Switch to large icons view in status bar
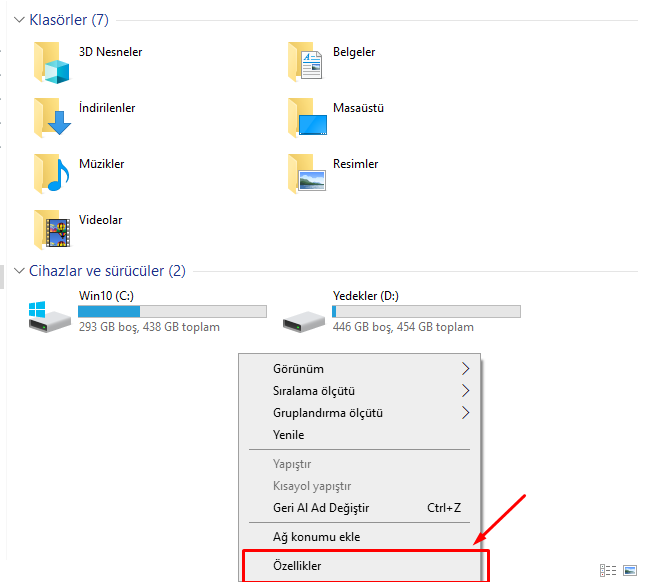Screen dimensions: 646x582 630,570
